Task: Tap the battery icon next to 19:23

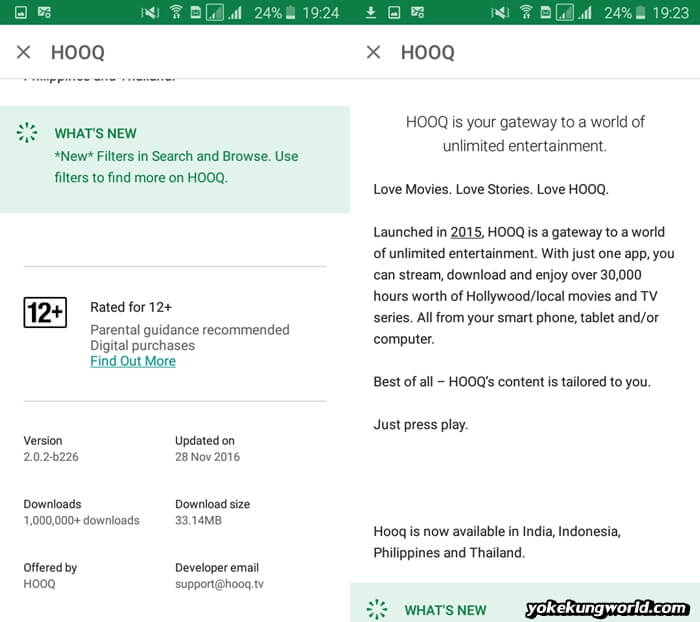Action: click(x=642, y=13)
